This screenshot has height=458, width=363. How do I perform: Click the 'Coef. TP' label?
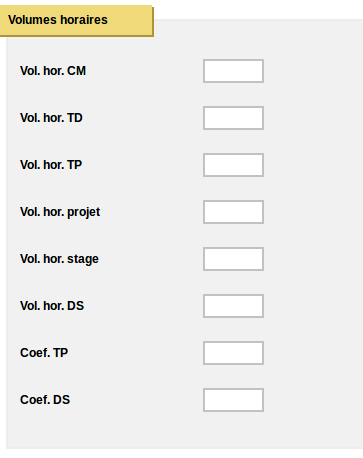(x=44, y=353)
